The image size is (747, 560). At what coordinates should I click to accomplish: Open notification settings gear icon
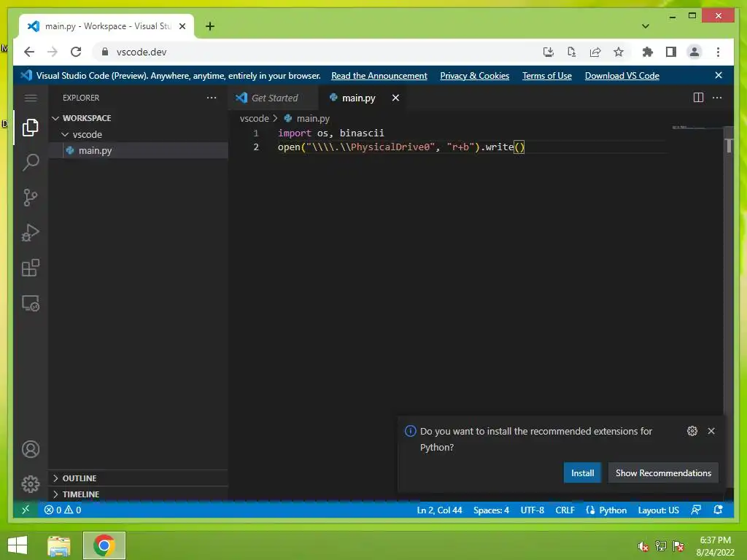[x=692, y=431]
